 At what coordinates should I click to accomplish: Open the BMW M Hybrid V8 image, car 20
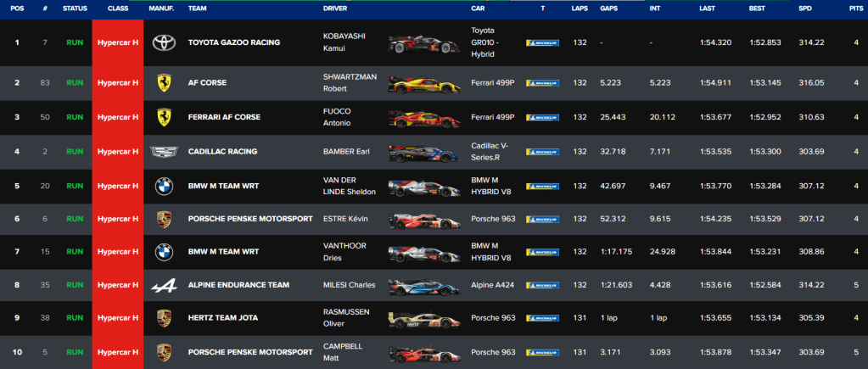(x=424, y=187)
